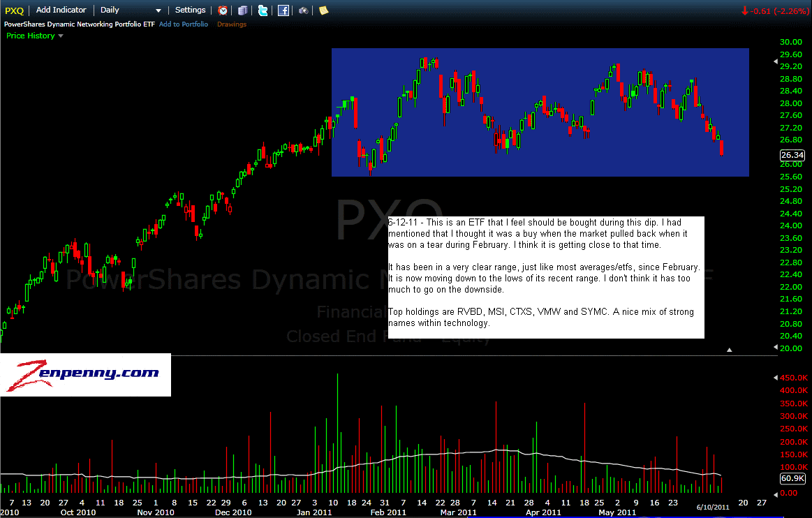
Task: Click the small up-triangle above volume pane
Action: tap(729, 350)
